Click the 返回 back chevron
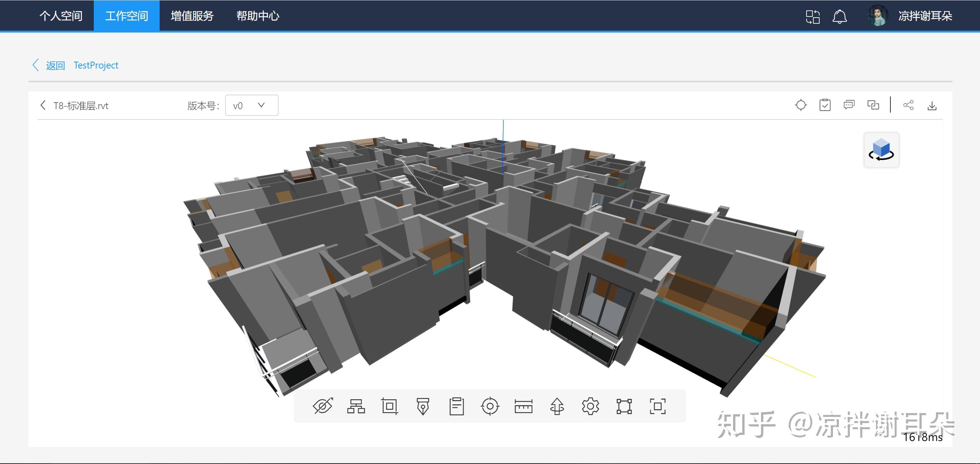This screenshot has height=464, width=980. point(36,65)
